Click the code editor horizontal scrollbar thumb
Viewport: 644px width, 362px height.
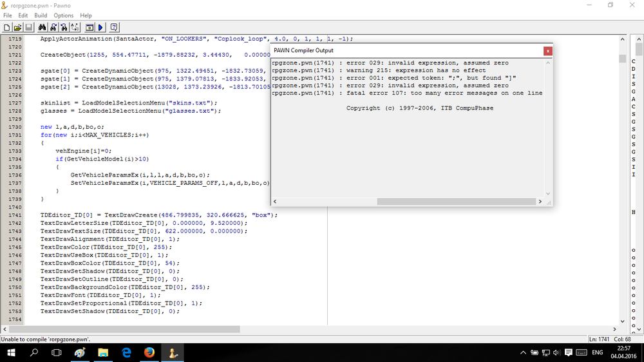click(124, 329)
